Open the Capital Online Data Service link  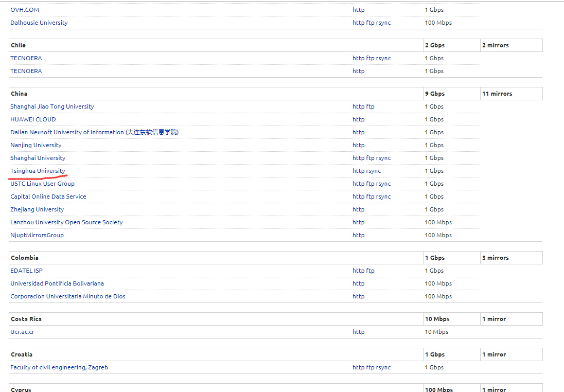48,197
